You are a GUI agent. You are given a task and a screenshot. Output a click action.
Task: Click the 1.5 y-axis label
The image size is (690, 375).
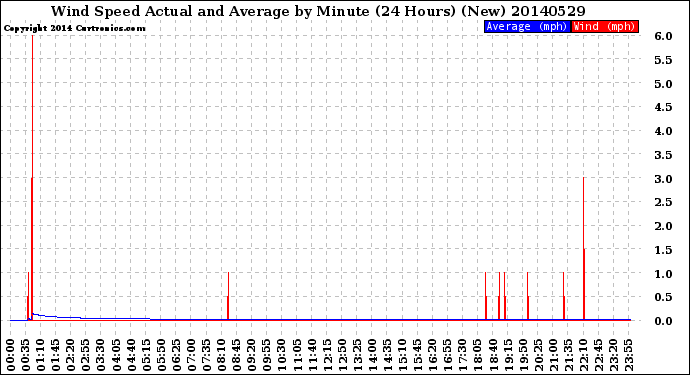(663, 250)
